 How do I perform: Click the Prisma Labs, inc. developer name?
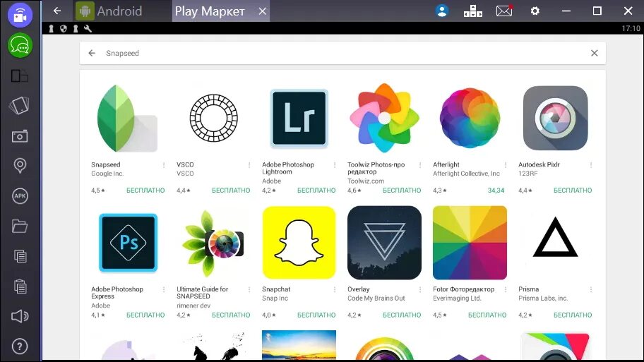point(543,298)
